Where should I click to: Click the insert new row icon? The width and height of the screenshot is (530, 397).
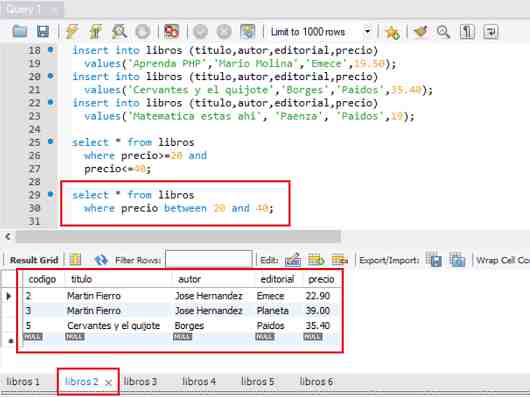tap(316, 259)
